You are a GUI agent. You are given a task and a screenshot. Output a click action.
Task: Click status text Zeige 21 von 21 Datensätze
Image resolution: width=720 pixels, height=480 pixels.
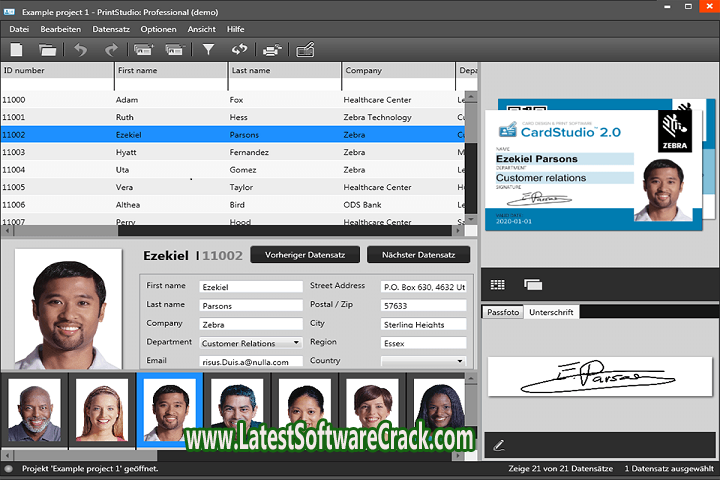[560, 469]
